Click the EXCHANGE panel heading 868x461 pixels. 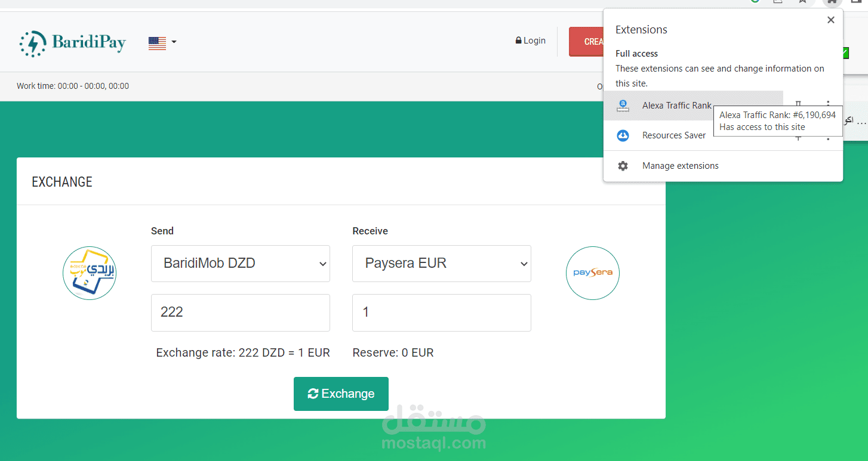[62, 182]
